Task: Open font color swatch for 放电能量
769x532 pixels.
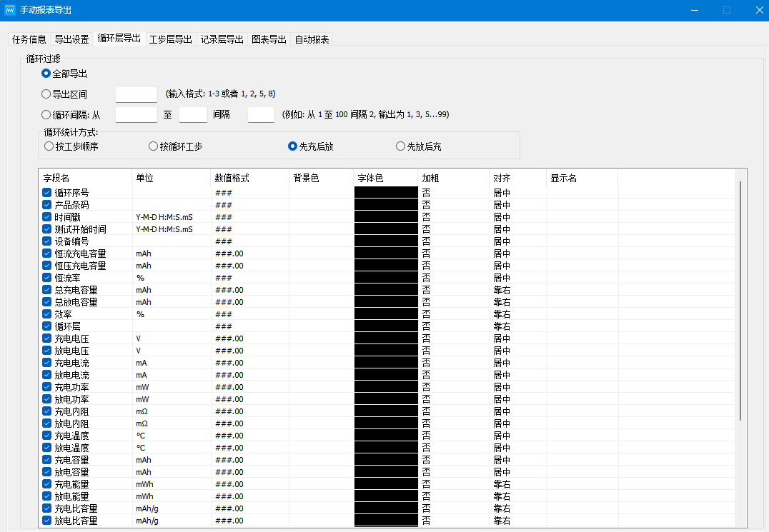Action: click(x=386, y=496)
